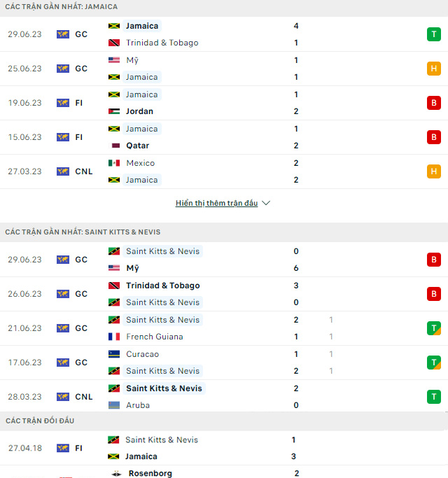Click the French Guiana flag icon
This screenshot has width=448, height=478.
[113, 337]
